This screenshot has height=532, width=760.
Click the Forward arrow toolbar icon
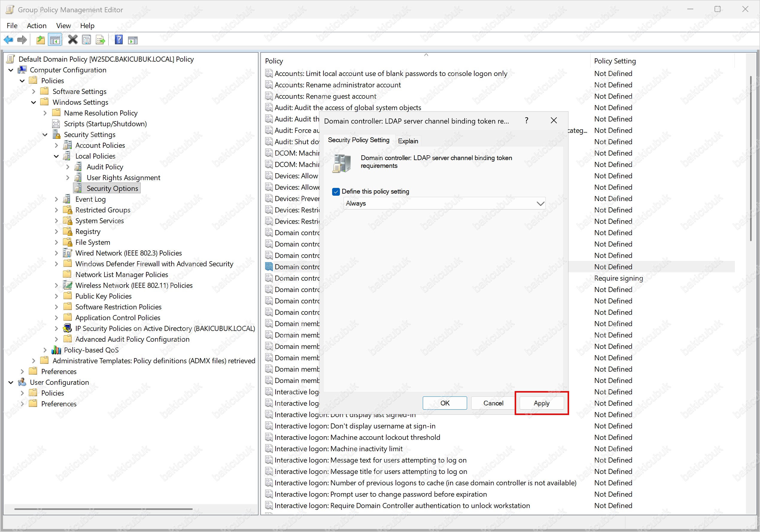(22, 40)
